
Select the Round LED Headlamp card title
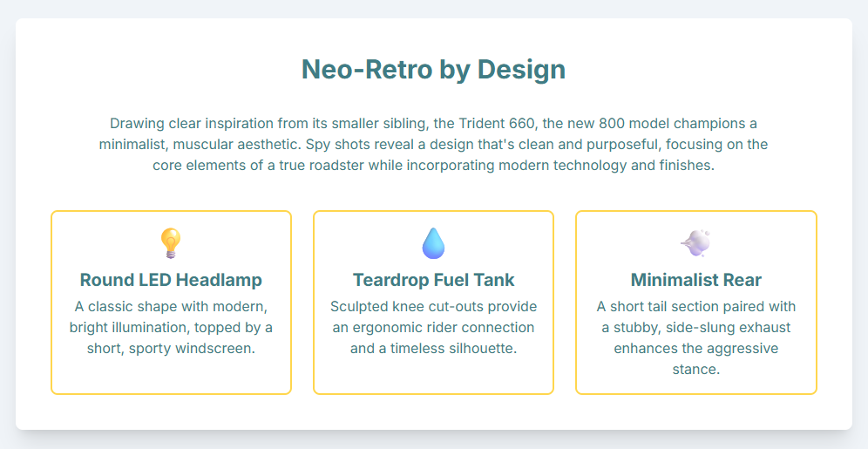point(171,280)
